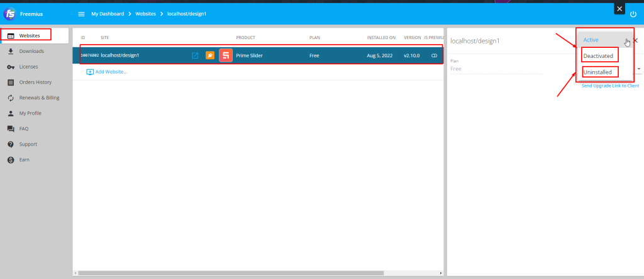Click version v2.10.0 cell
Screen dimensions: 644x279
point(411,55)
